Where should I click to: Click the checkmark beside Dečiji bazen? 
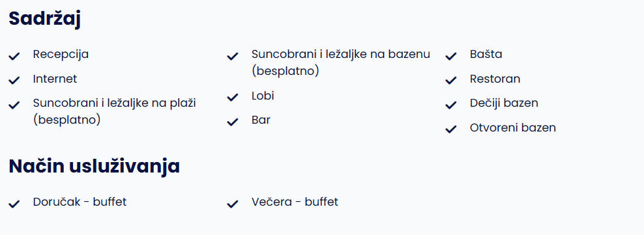(451, 105)
